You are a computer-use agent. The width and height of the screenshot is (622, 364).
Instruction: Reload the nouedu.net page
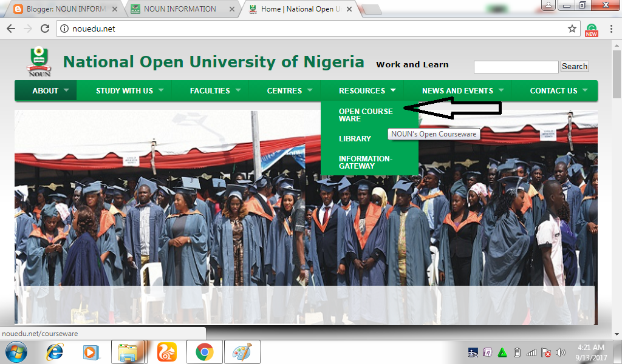point(45,29)
